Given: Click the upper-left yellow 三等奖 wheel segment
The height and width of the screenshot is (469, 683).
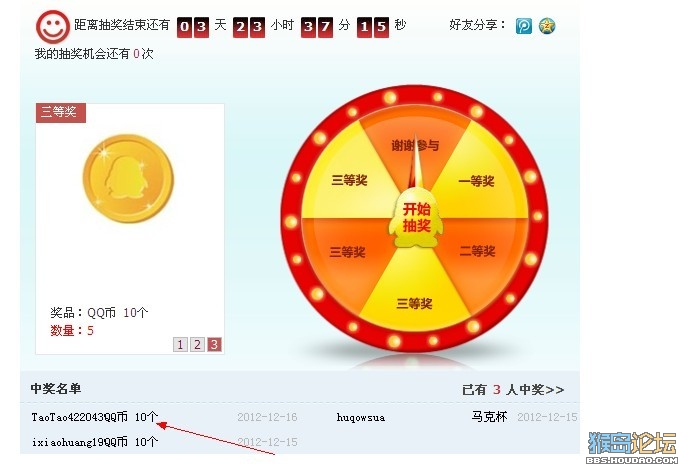Looking at the screenshot, I should 349,180.
